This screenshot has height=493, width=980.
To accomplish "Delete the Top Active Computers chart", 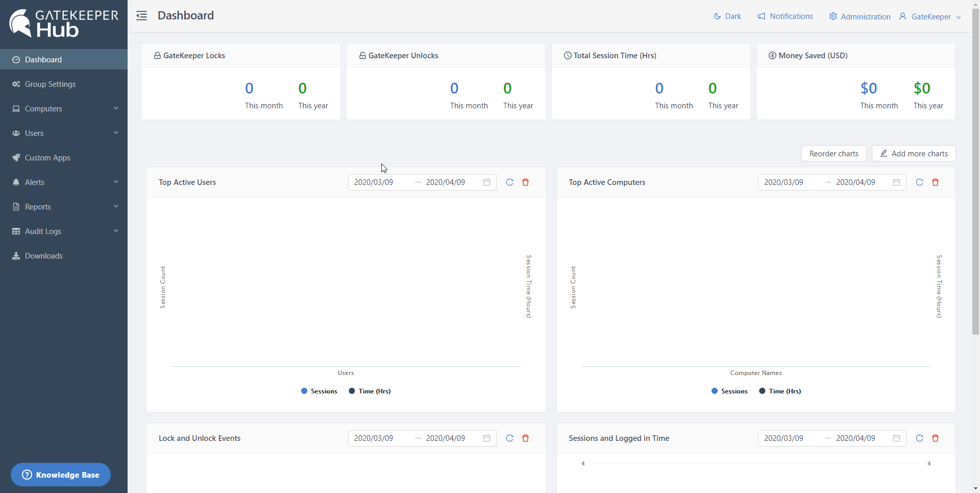I will 935,182.
